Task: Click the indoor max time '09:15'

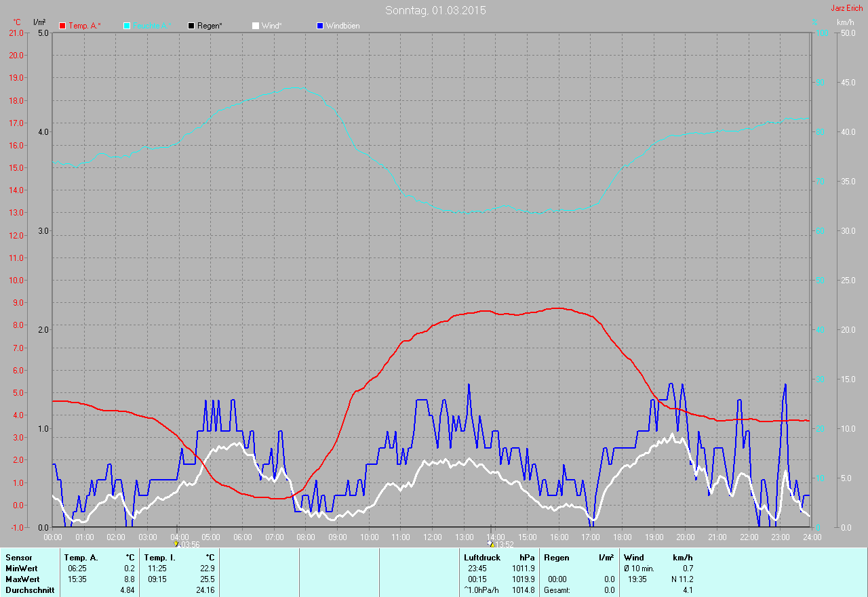Action: pyautogui.click(x=157, y=579)
